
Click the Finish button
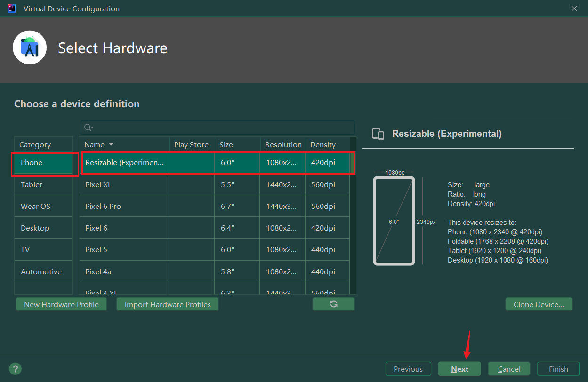558,369
